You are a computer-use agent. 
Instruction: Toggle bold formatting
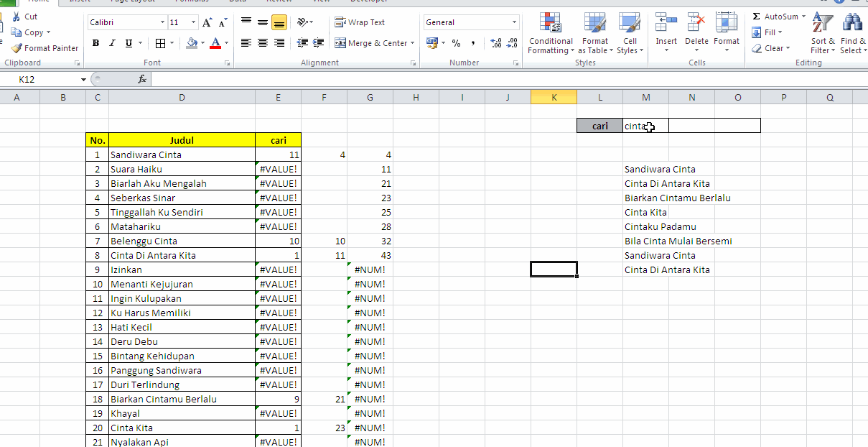(95, 43)
